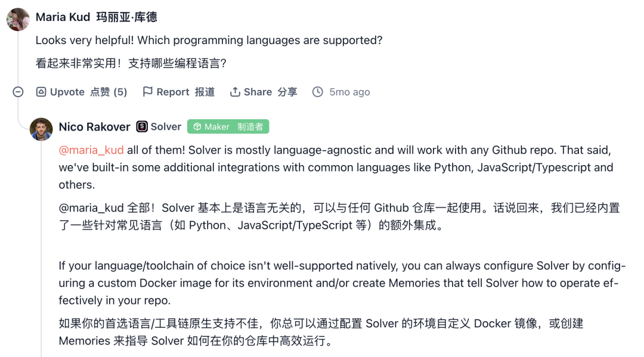Open the Nico Rakover name link
Screen dimensions: 644x357
pos(94,126)
